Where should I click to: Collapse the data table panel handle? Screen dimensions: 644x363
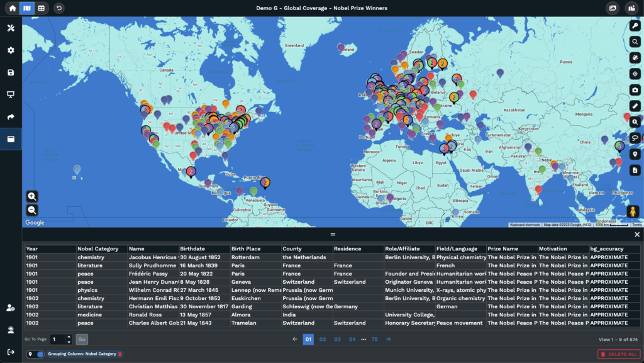pyautogui.click(x=333, y=234)
